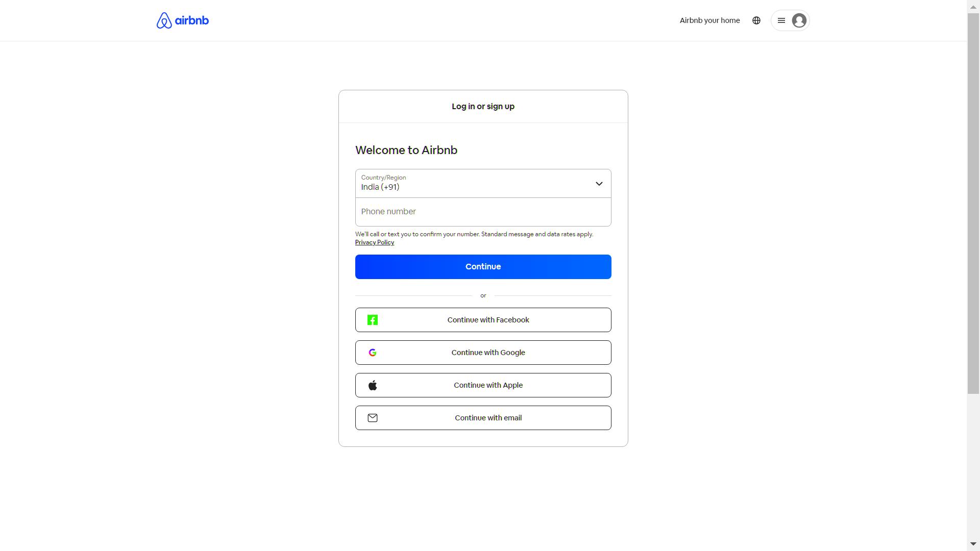Click the scrollbar up arrow
This screenshot has width=980, height=551.
(x=973, y=6)
